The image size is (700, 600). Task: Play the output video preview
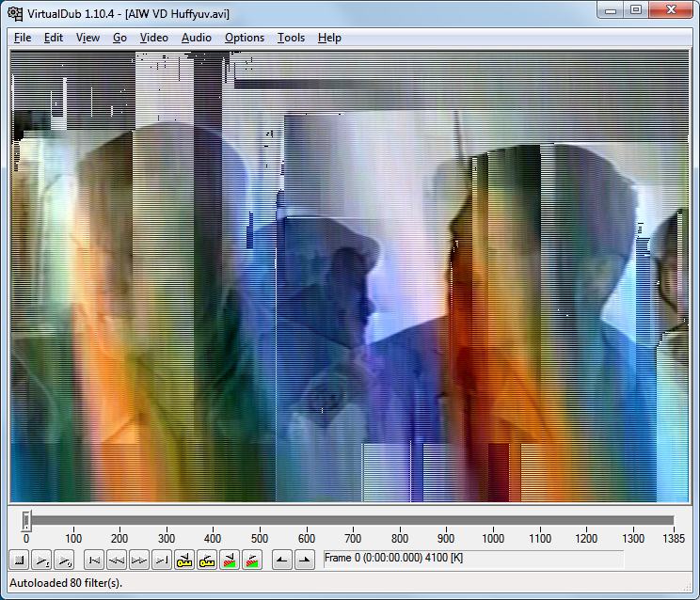64,560
